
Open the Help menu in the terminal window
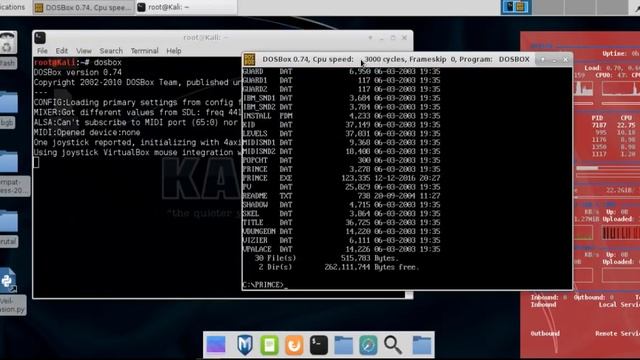tap(173, 51)
